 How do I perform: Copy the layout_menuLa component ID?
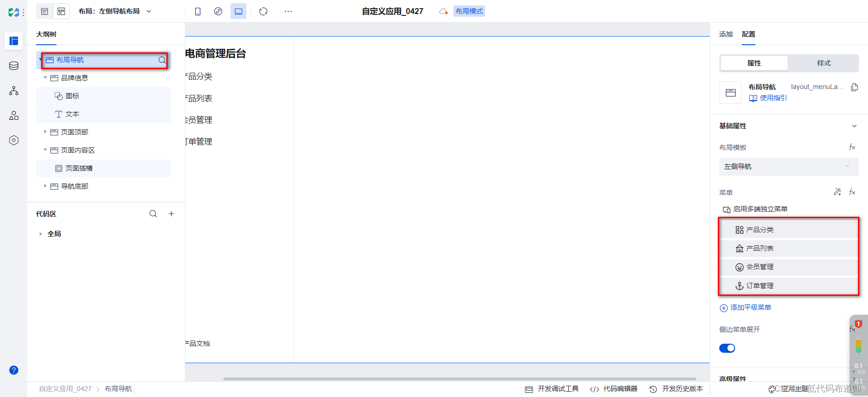click(x=854, y=87)
